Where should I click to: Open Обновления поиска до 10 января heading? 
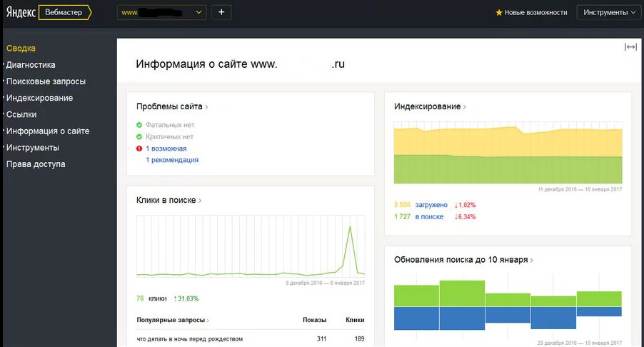(x=461, y=260)
